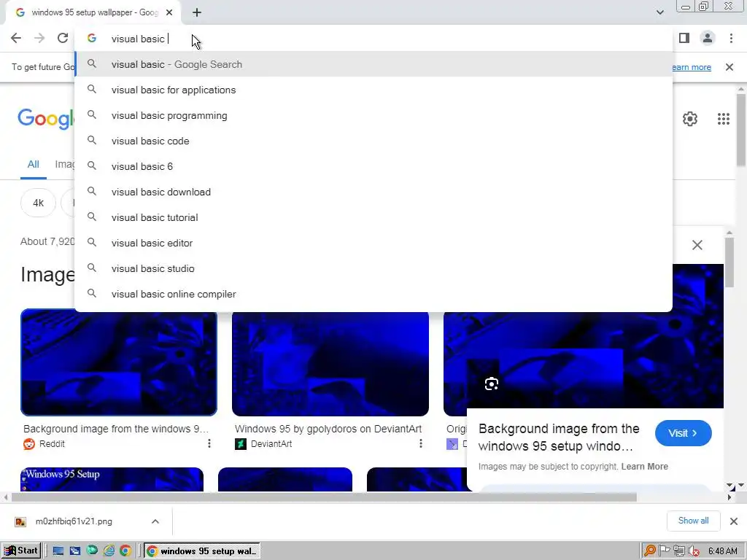This screenshot has width=747, height=560.
Task: Click the forward navigation arrow
Action: pyautogui.click(x=39, y=38)
